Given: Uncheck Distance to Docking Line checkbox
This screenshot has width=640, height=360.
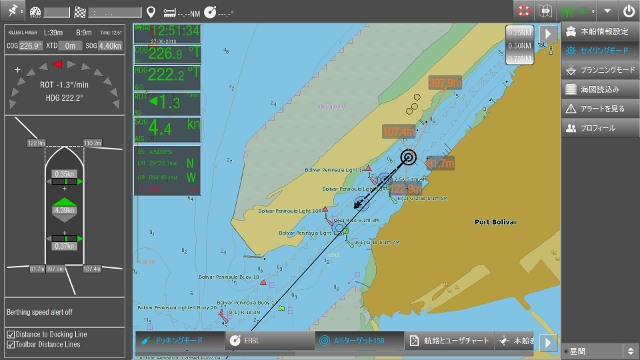Looking at the screenshot, I should (x=11, y=335).
